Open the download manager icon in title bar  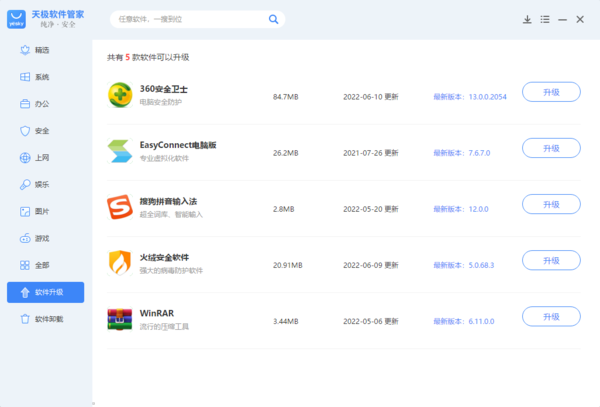click(527, 19)
